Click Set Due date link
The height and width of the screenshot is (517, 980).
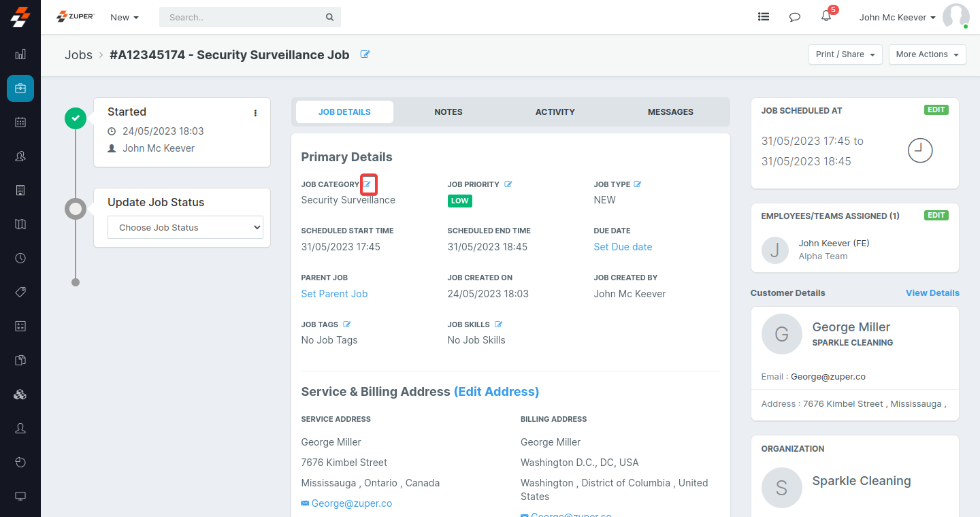coord(623,246)
